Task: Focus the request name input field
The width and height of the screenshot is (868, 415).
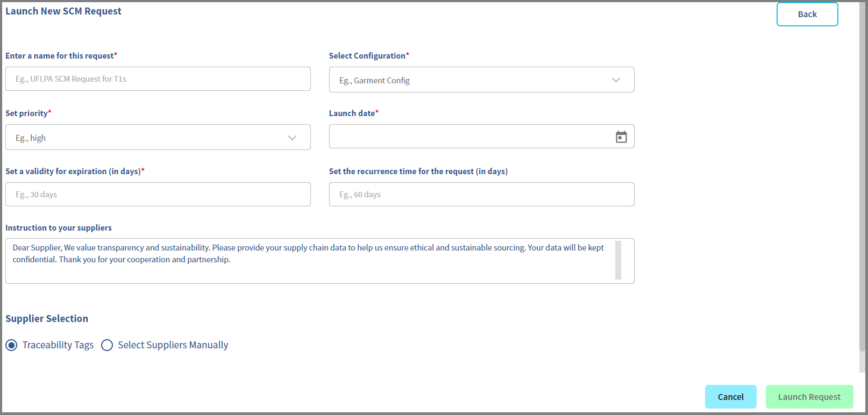Action: tap(158, 78)
